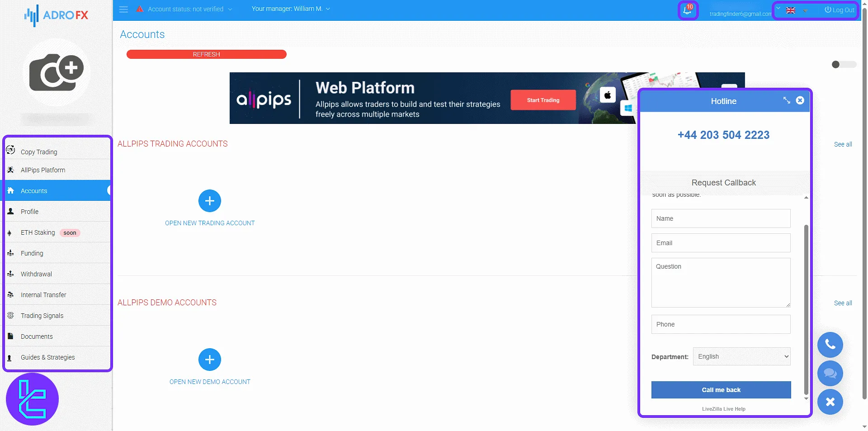Expand the Your manager William M. dropdown
This screenshot has height=431, width=868.
[291, 9]
